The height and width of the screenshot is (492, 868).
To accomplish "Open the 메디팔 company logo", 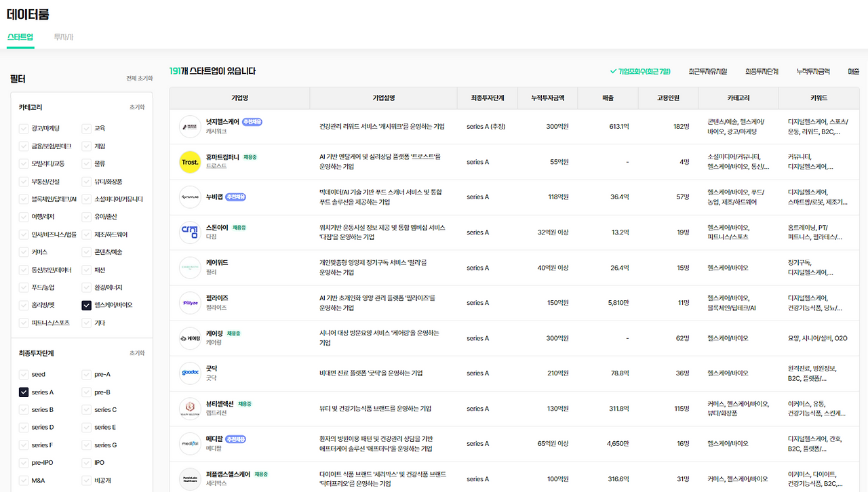I will pyautogui.click(x=190, y=444).
